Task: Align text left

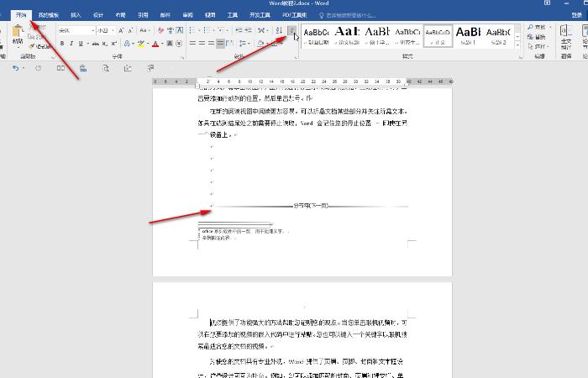Action: tap(192, 44)
